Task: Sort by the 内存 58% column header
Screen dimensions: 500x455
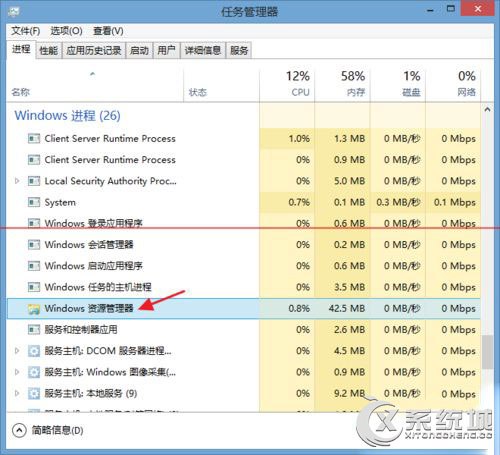Action: pyautogui.click(x=342, y=85)
